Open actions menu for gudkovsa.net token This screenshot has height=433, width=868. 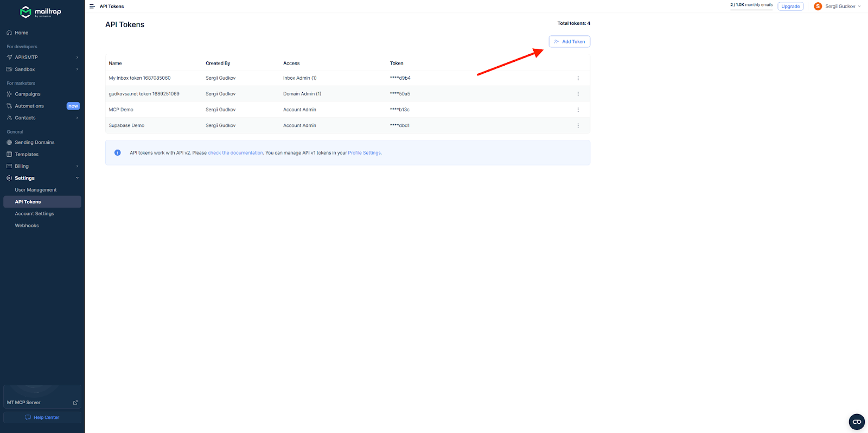[578, 94]
